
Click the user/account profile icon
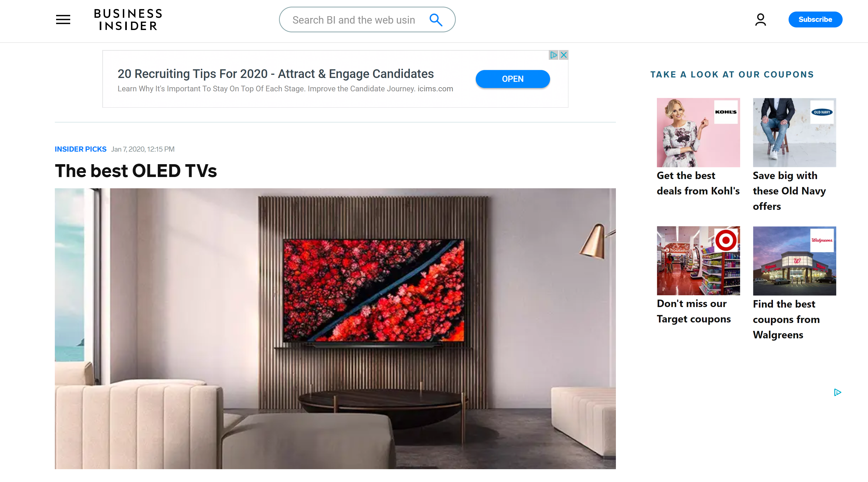pyautogui.click(x=760, y=19)
